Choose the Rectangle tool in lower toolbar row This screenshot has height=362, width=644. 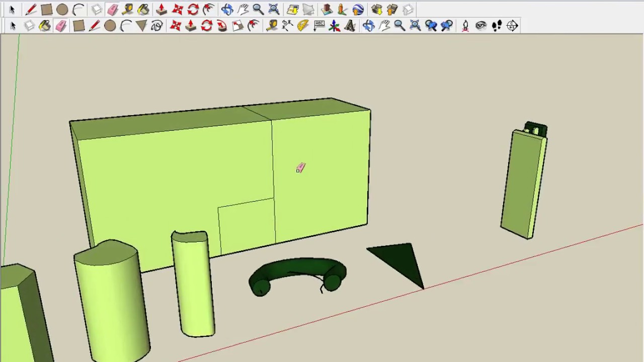pos(78,26)
